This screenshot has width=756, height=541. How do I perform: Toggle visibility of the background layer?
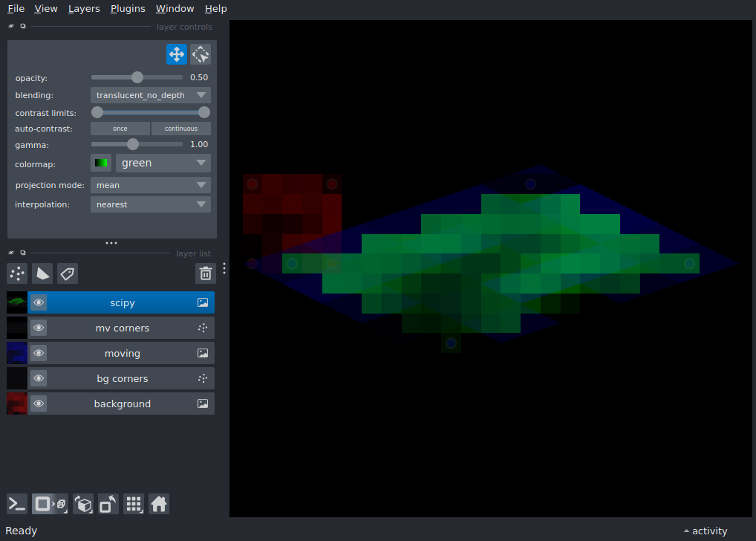tap(39, 404)
